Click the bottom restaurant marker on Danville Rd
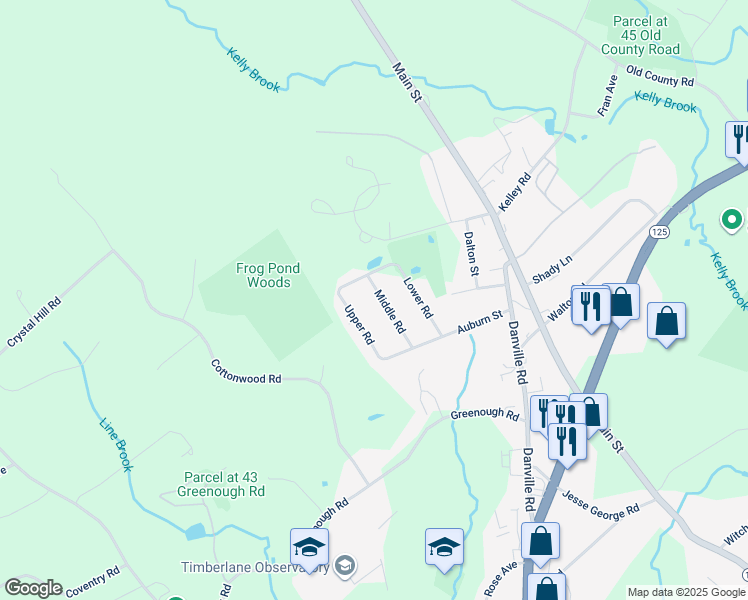The width and height of the screenshot is (748, 600). [x=567, y=443]
